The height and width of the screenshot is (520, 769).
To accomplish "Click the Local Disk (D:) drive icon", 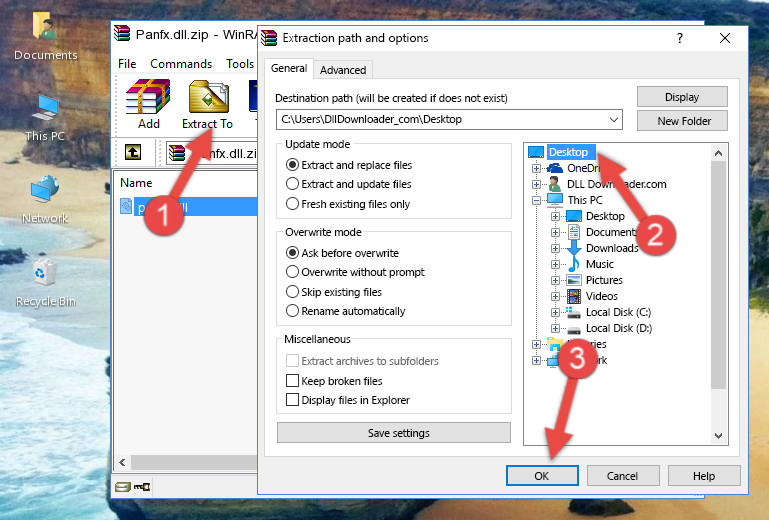I will click(x=574, y=329).
